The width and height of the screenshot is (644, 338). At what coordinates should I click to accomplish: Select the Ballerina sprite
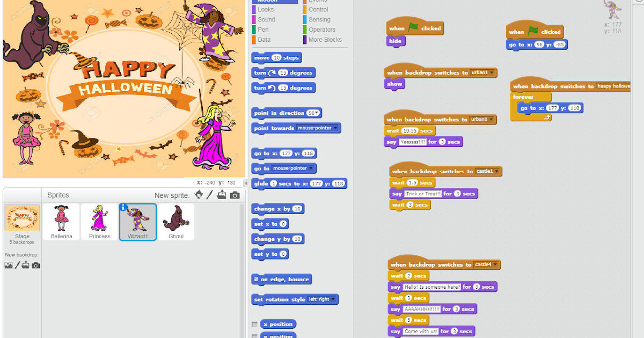coord(61,222)
